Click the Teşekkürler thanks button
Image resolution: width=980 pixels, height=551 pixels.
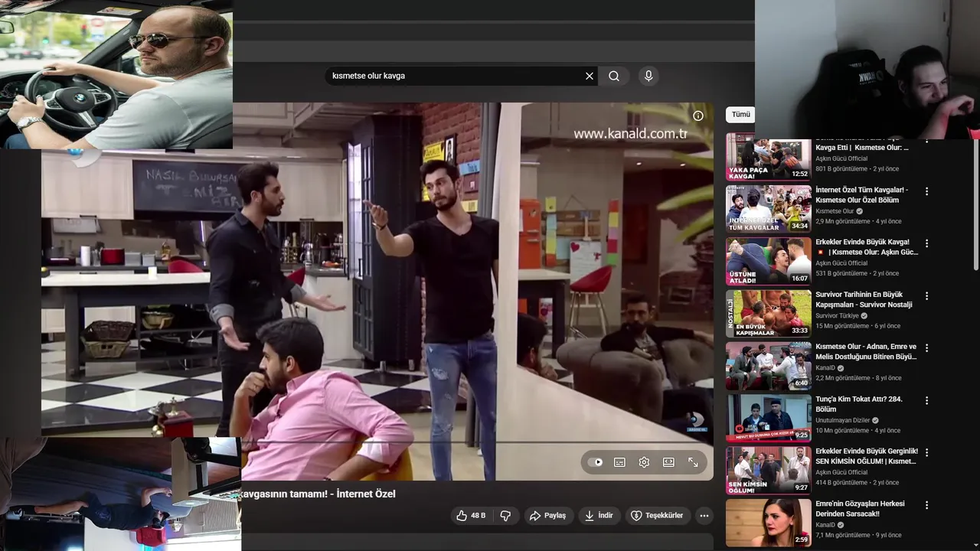[657, 516]
